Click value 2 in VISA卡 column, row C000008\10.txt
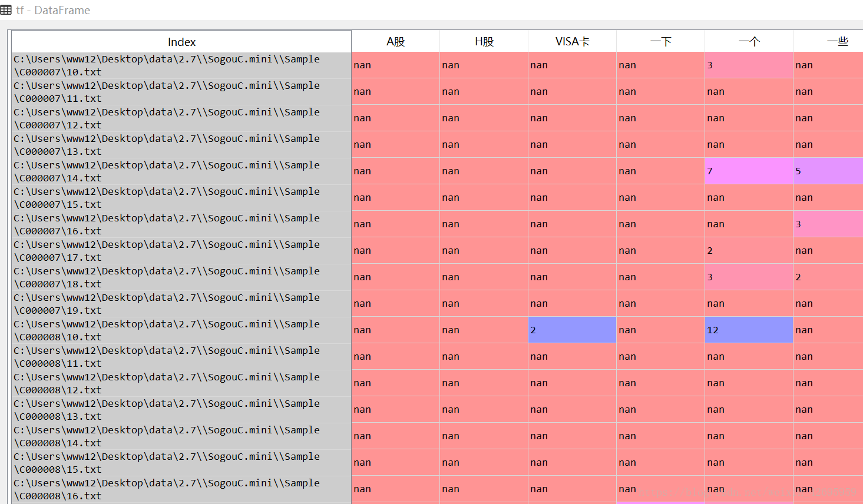Image resolution: width=863 pixels, height=504 pixels. [x=573, y=330]
